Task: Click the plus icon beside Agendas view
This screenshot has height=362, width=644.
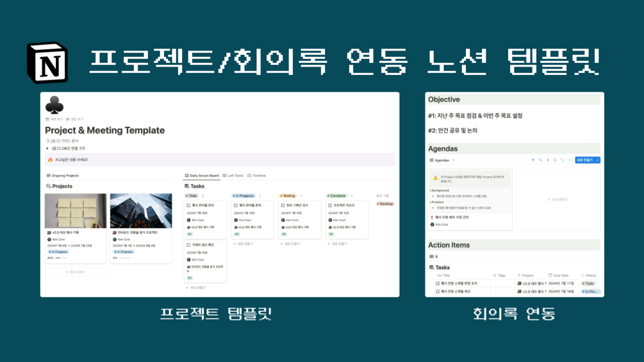Action: click(454, 160)
